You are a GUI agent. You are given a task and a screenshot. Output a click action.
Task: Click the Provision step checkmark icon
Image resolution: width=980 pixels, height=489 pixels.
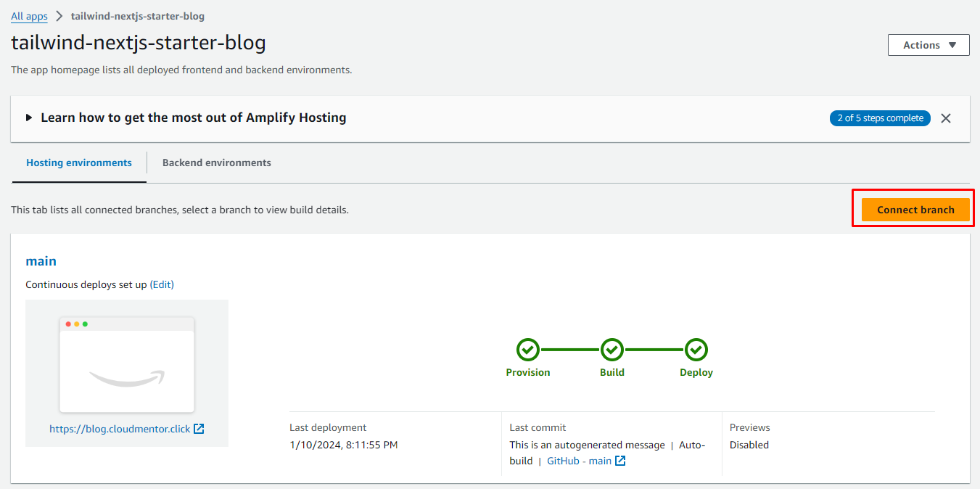pyautogui.click(x=528, y=350)
